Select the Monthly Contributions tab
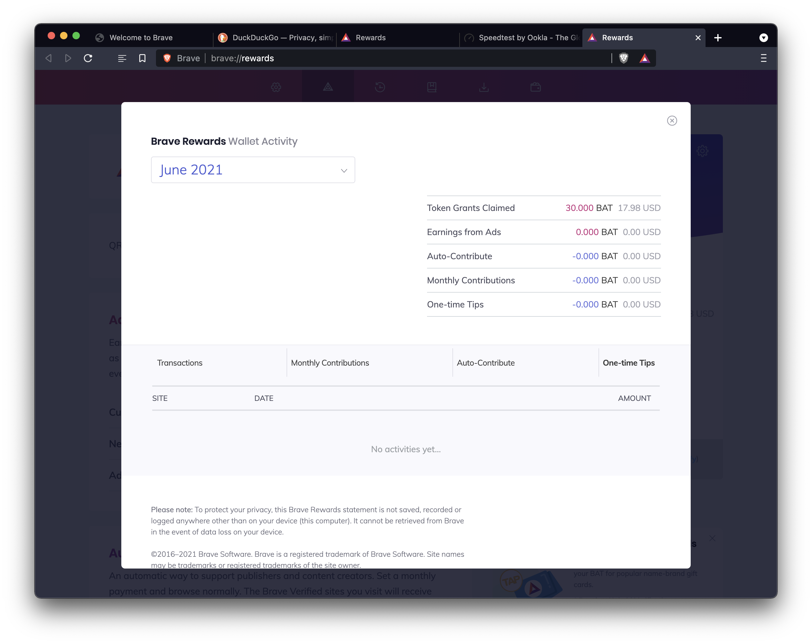 (x=330, y=363)
